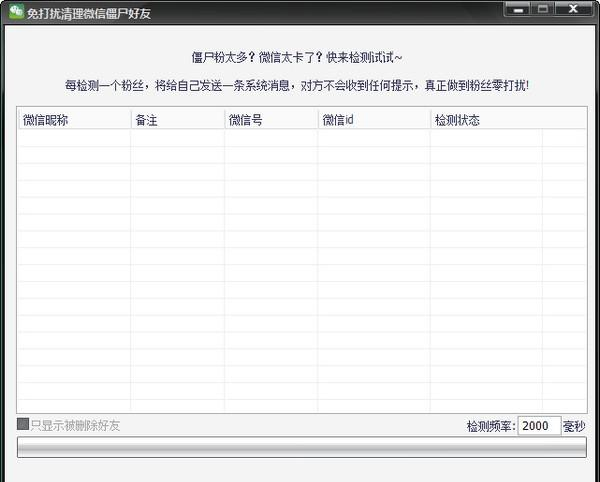
Task: Click the detection progress bar
Action: [302, 447]
